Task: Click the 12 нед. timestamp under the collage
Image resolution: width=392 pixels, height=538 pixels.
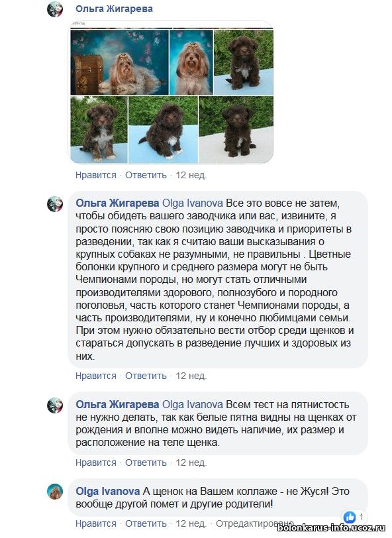Action: coord(191,175)
